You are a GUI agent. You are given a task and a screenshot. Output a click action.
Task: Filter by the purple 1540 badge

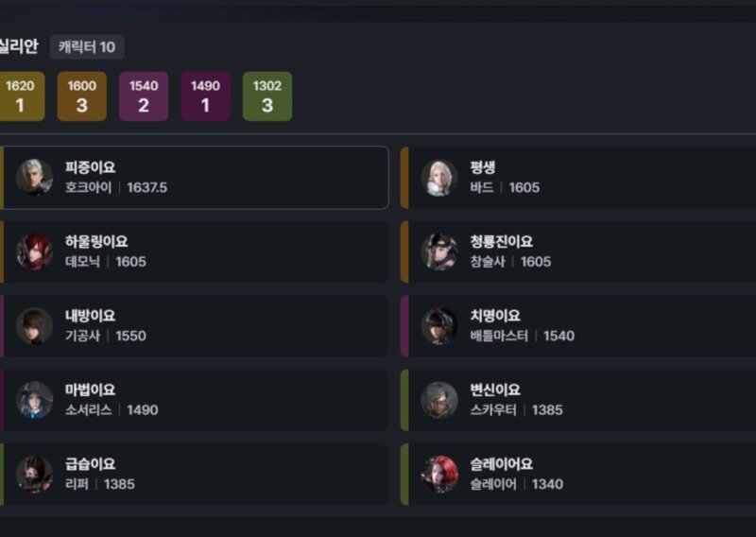point(144,96)
